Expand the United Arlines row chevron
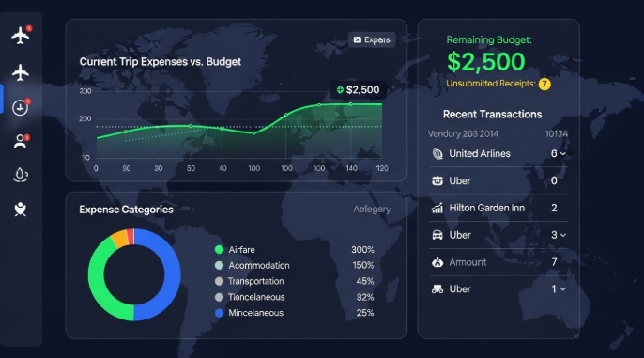Viewport: 644px width, 358px height. point(563,154)
